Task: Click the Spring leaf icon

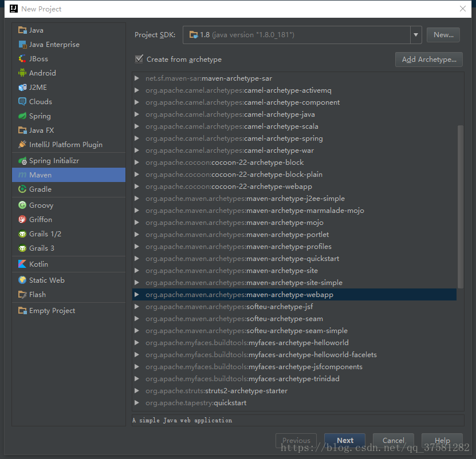Action: 22,116
